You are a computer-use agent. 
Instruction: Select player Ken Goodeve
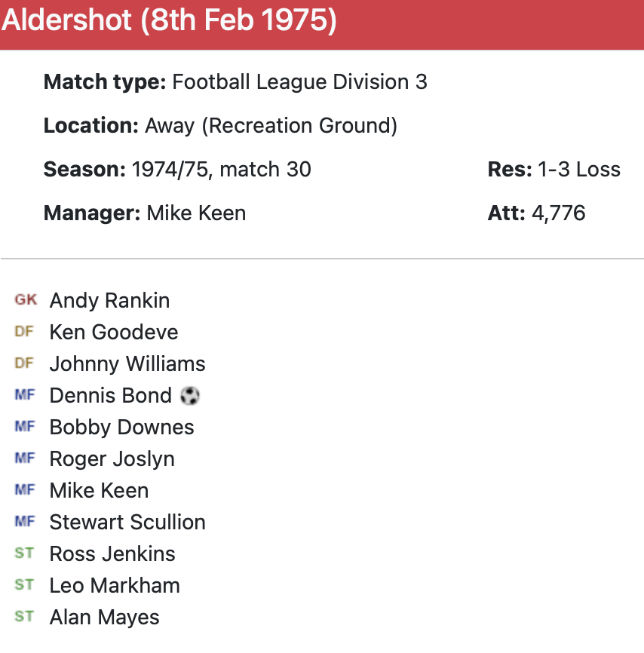coord(114,332)
